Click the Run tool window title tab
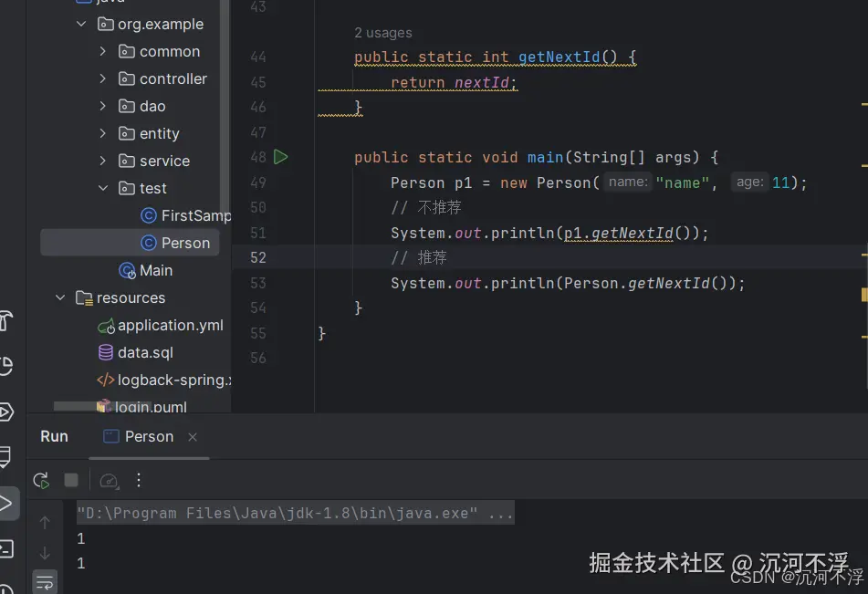This screenshot has height=594, width=868. click(x=54, y=436)
